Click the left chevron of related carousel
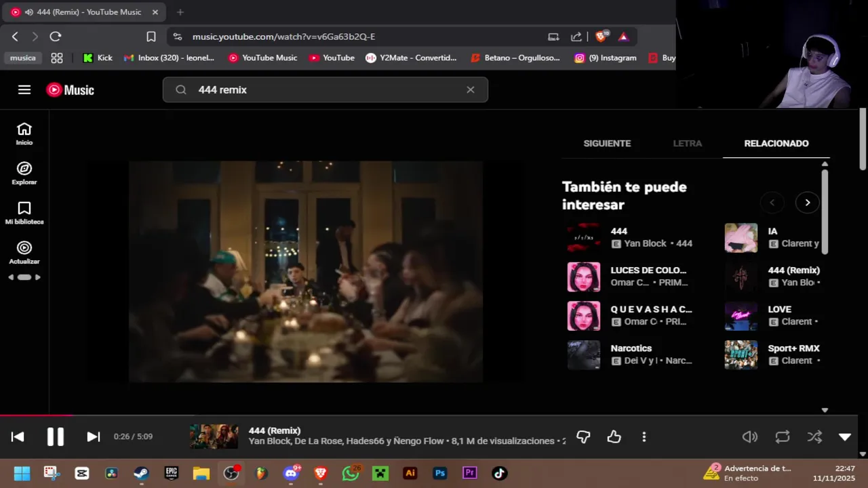The image size is (868, 488). tap(772, 202)
